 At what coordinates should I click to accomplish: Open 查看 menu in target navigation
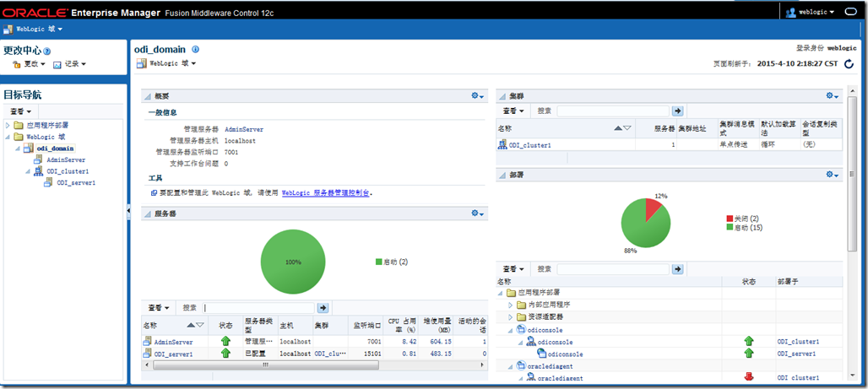pyautogui.click(x=21, y=111)
